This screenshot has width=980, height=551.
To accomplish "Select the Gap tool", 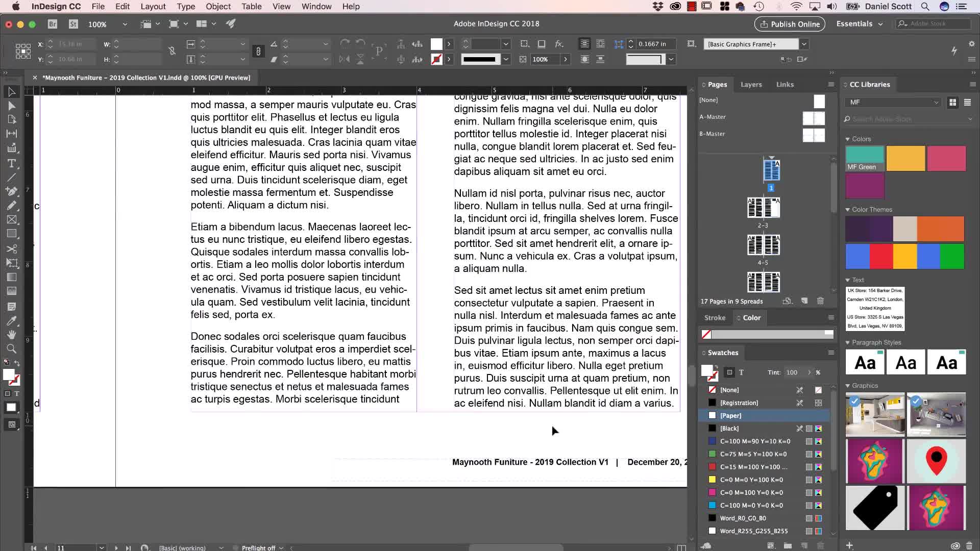I will (11, 134).
